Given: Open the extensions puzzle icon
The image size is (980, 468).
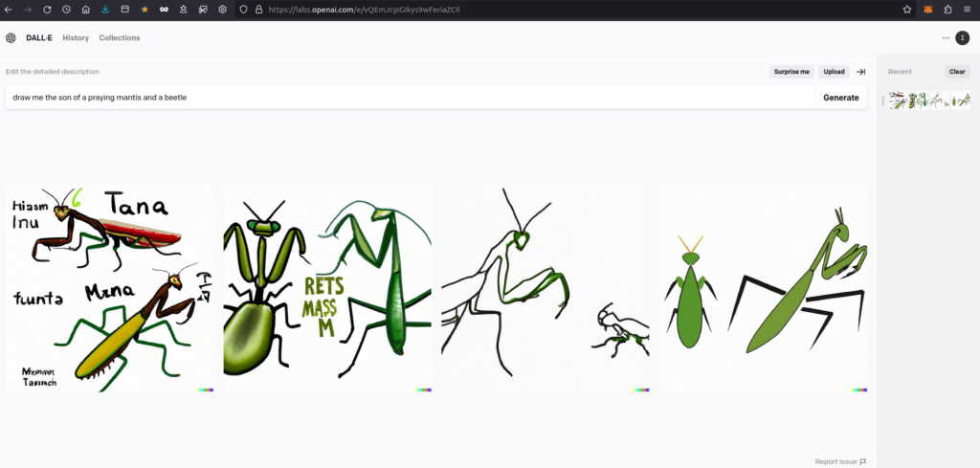Looking at the screenshot, I should click(947, 10).
